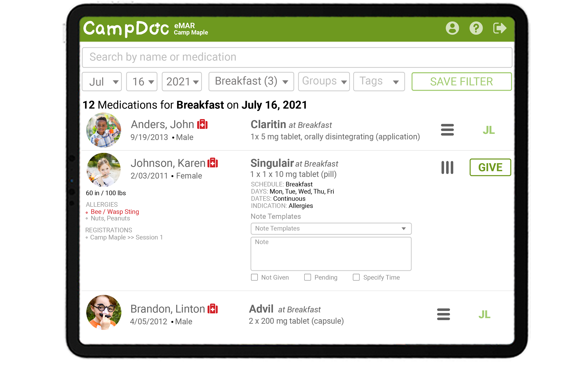
Task: Click the Nuts, Peanuts allergy entry
Action: [x=110, y=218]
